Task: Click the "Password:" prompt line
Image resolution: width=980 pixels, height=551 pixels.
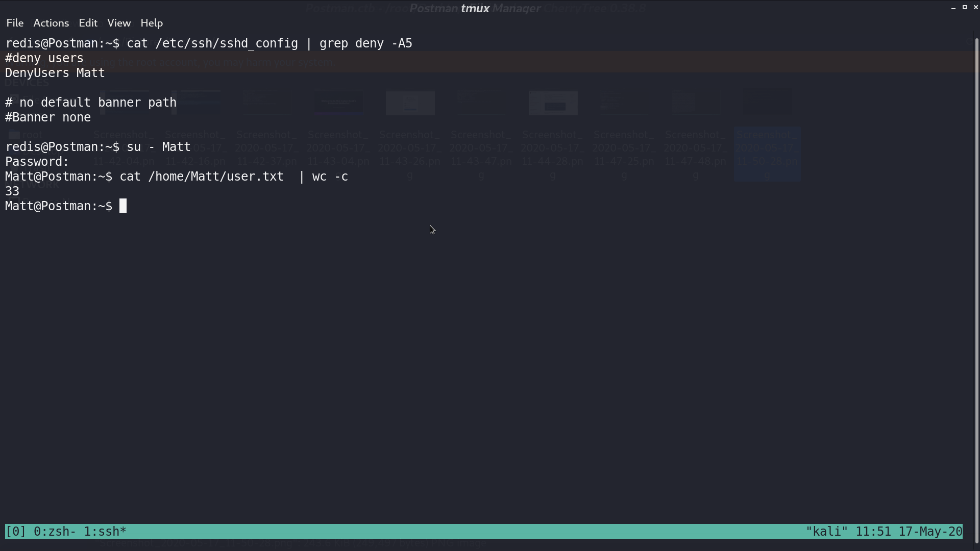Action: coord(37,162)
